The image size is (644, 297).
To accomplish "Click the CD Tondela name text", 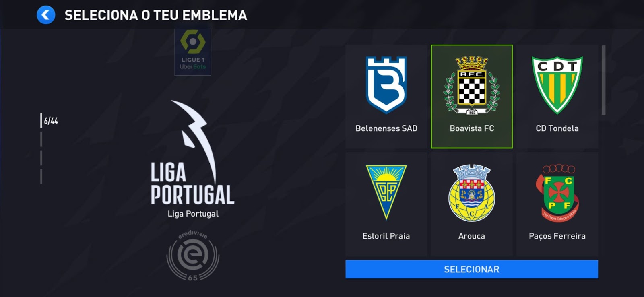I will click(x=557, y=128).
